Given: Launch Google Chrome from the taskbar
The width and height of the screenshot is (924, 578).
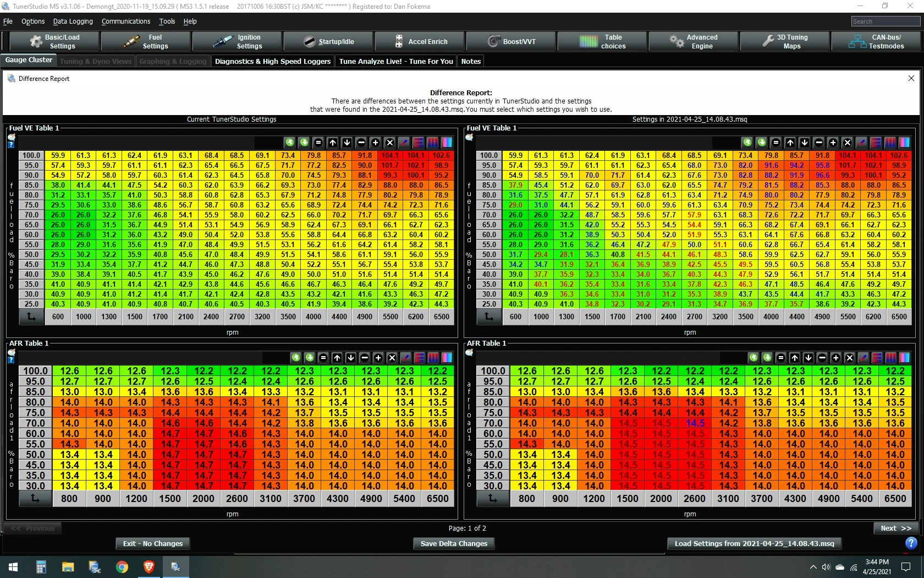Looking at the screenshot, I should point(122,567).
